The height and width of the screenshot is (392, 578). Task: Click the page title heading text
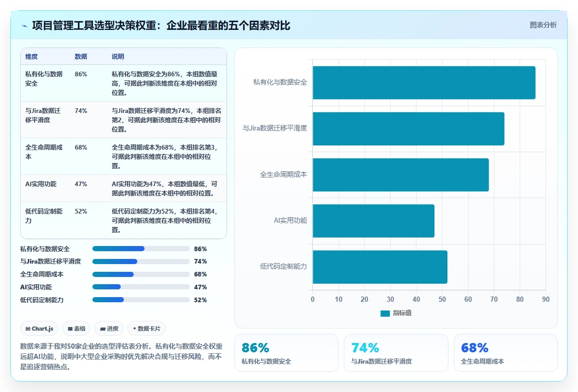pyautogui.click(x=161, y=25)
